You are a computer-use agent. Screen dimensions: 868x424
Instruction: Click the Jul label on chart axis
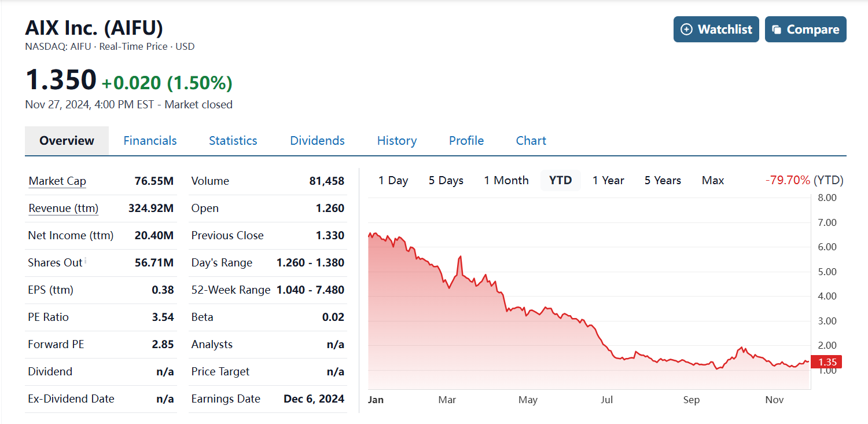pyautogui.click(x=607, y=400)
